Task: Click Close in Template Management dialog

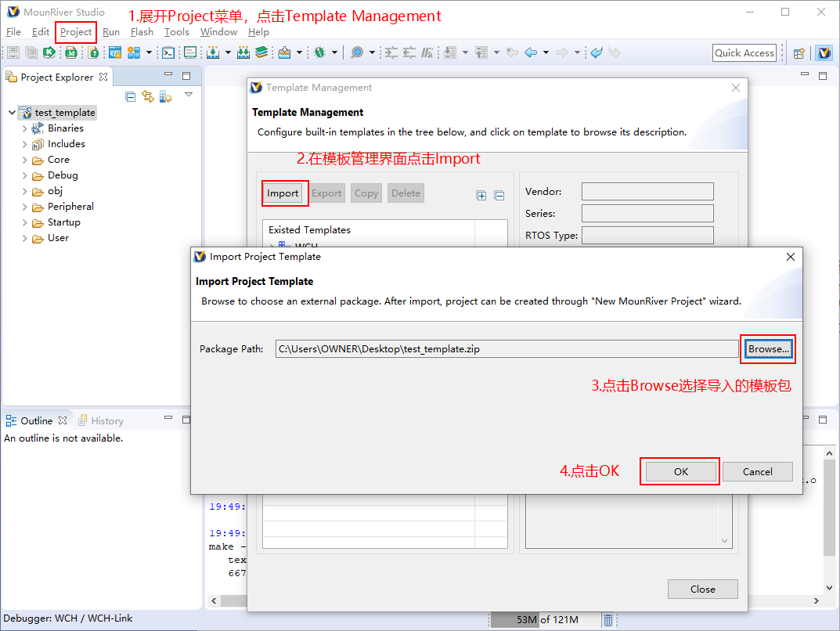Action: coord(703,590)
